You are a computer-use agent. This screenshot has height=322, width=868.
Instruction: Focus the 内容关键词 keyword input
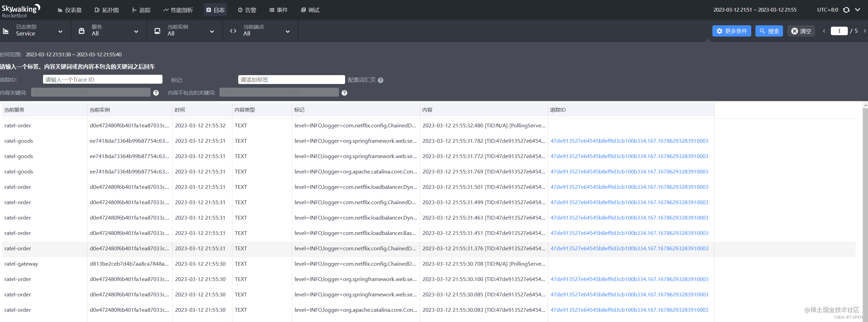coord(90,93)
